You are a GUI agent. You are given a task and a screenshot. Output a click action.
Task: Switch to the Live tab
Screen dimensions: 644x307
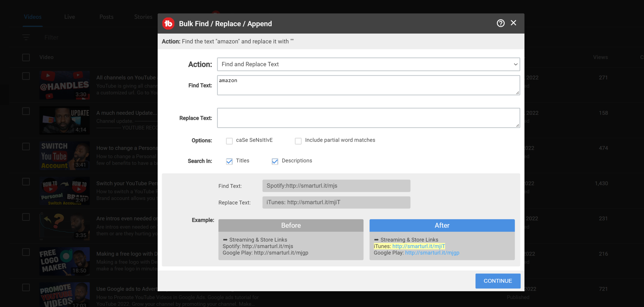(70, 17)
